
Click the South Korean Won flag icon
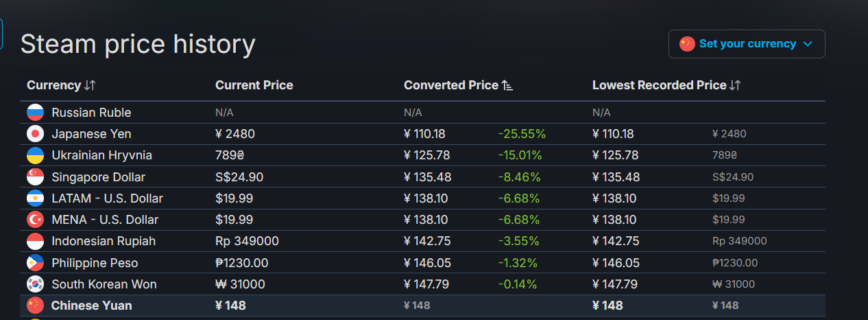35,284
